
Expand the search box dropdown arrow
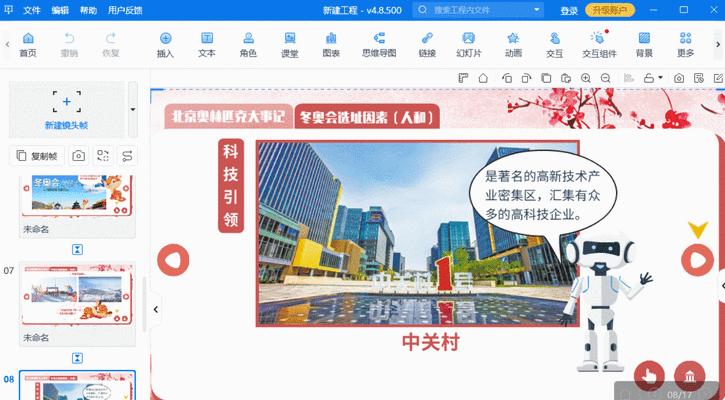[x=536, y=10]
